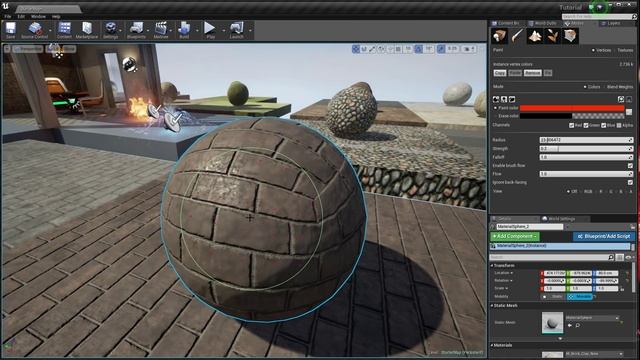Viewport: 640px width, 360px height.
Task: Select the Paint mode brush icon
Action: pos(517,36)
